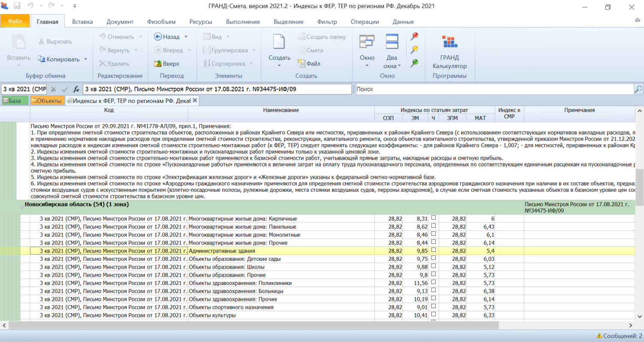Click the search magnifier icon
Viewport: 644px width, 342px height.
point(638,89)
